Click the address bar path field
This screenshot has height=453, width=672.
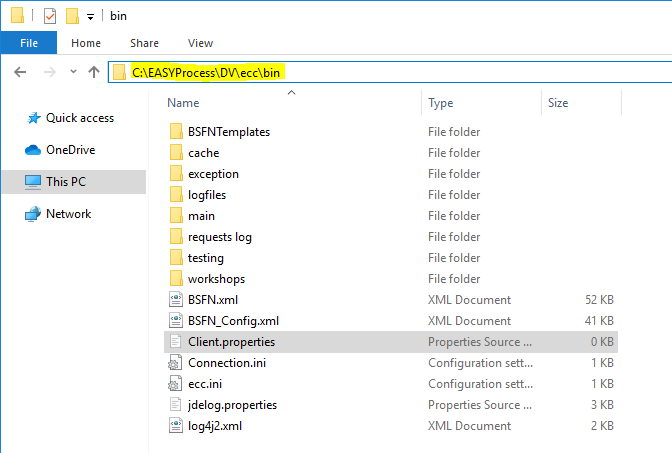(x=390, y=72)
